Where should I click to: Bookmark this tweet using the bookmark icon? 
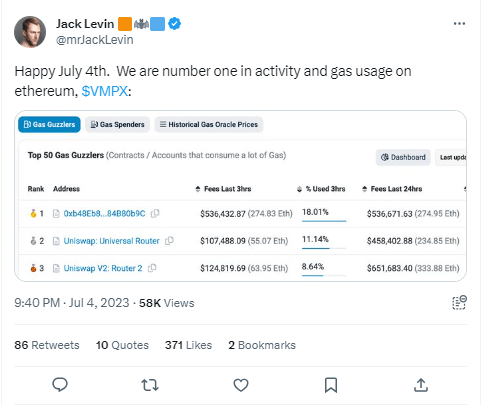[331, 385]
